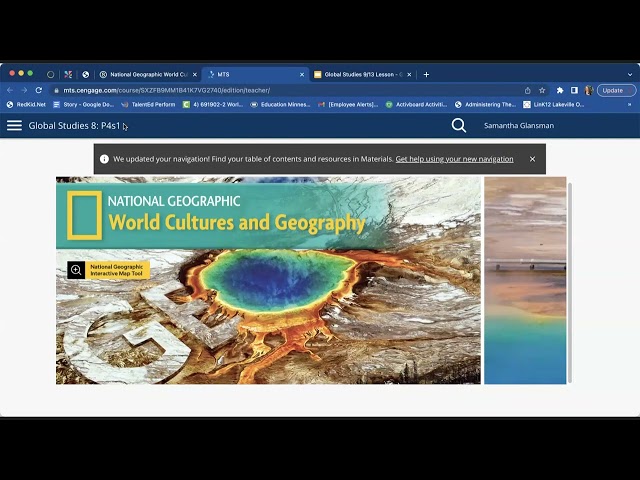Click the vertical scrollbar beside the banner
Screen dimensions: 640x480
click(x=570, y=282)
